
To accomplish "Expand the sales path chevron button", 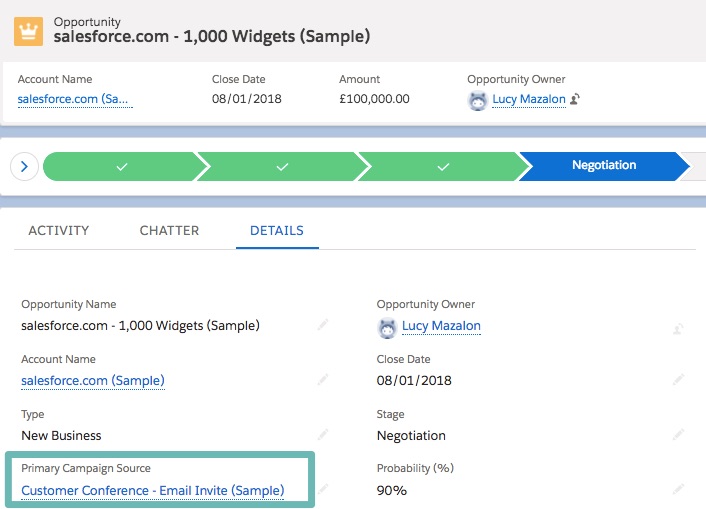I will click(x=24, y=167).
